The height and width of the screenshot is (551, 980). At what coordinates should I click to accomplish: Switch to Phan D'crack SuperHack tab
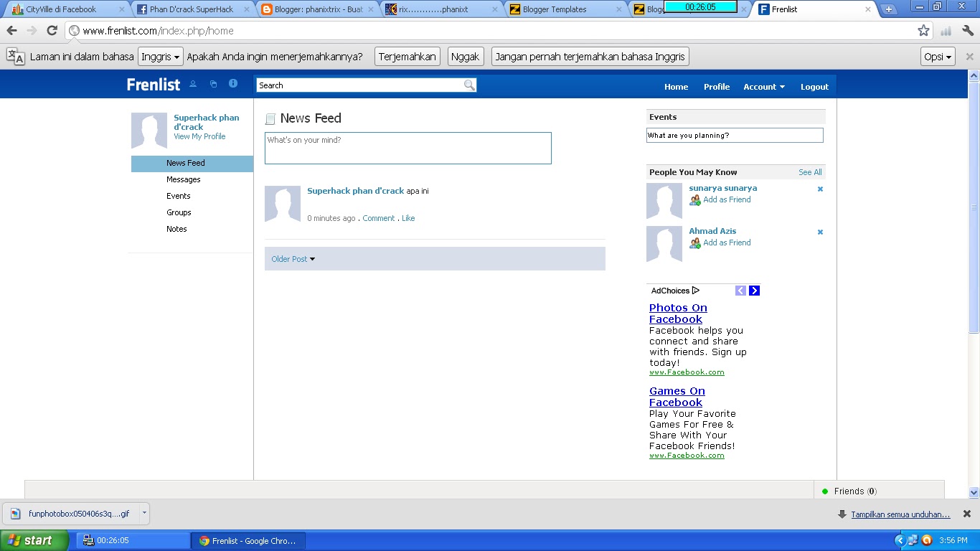[x=192, y=9]
